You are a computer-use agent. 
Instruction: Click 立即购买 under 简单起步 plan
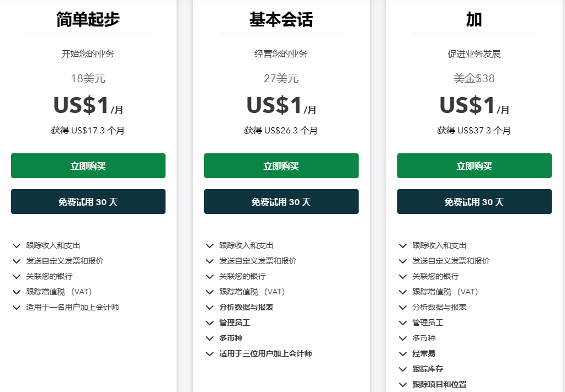(x=88, y=166)
